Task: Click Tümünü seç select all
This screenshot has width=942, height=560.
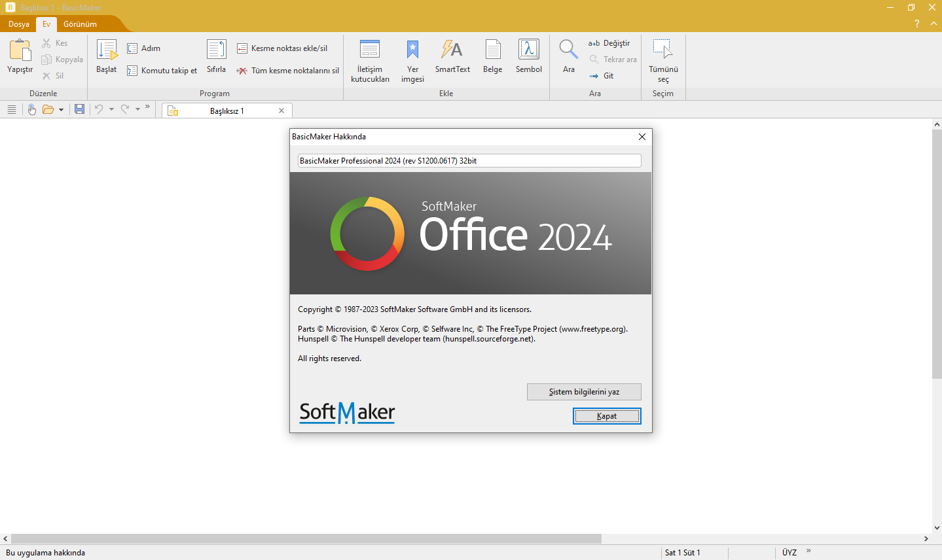Action: (x=663, y=61)
